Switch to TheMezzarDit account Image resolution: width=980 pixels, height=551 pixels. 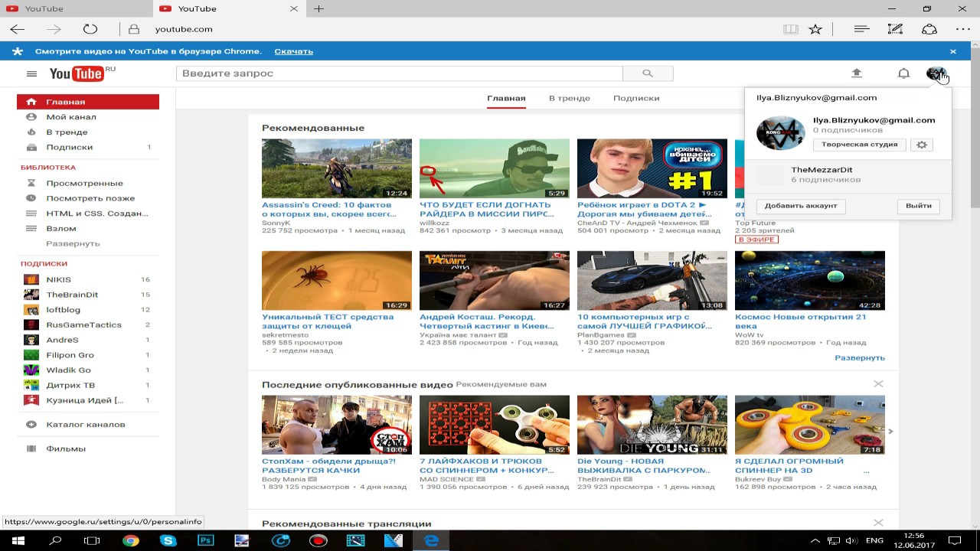[848, 174]
